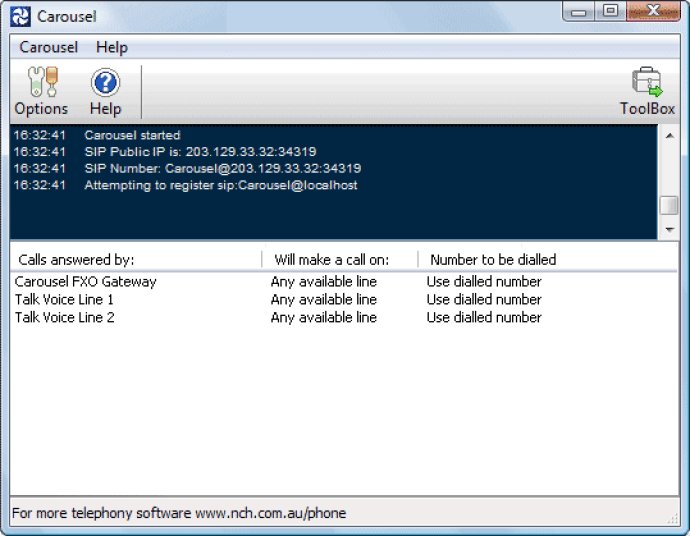Click status bar telephony software text
Image resolution: width=690 pixels, height=536 pixels.
pos(179,513)
